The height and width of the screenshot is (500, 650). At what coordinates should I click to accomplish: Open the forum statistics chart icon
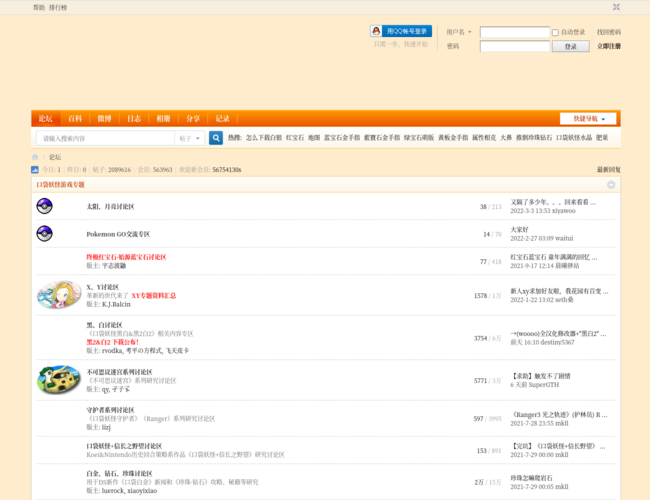click(35, 170)
